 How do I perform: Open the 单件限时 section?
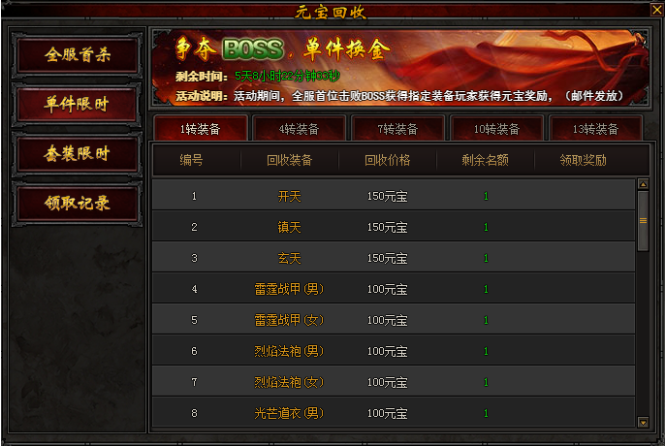click(x=77, y=104)
